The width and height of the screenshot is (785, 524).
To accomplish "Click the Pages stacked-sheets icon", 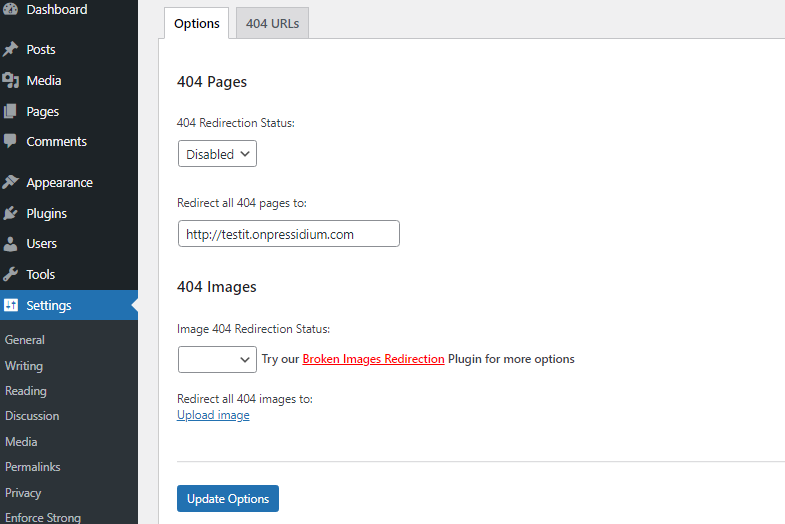I will (10, 111).
